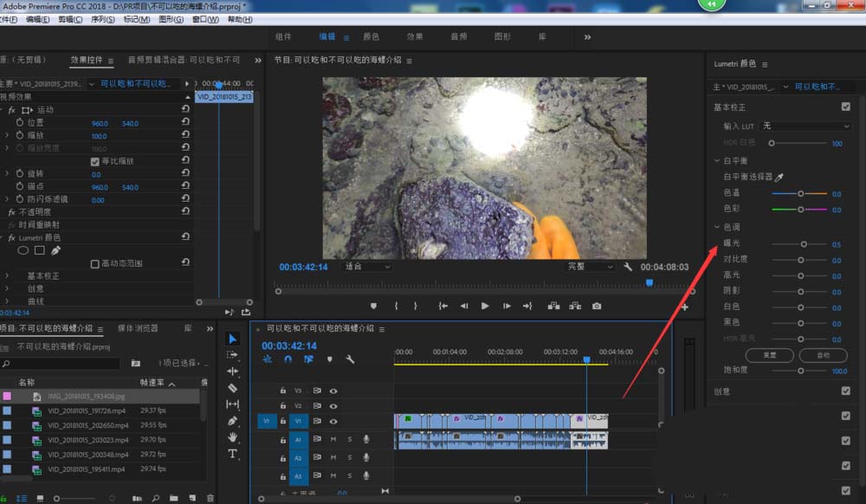Viewport: 866px width, 504px height.
Task: Open timeline display settings wrench
Action: tap(350, 359)
